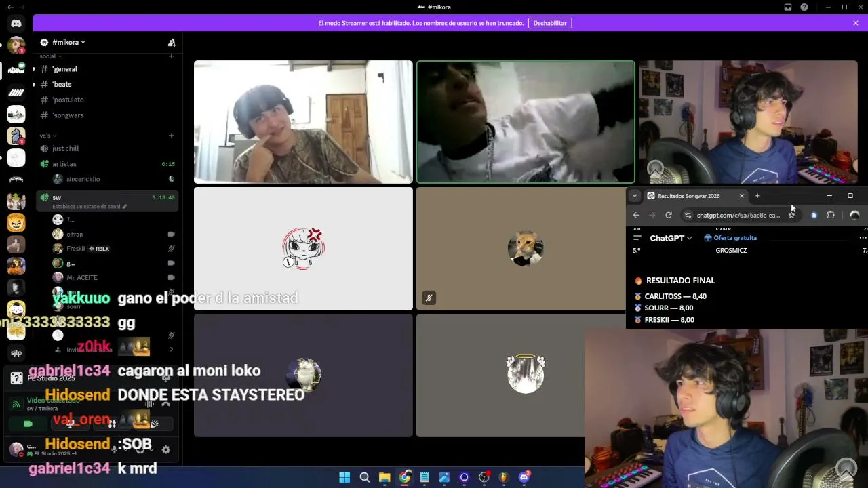Expand the #mikora server dropdown
Viewport: 868px width, 488px height.
click(x=68, y=42)
